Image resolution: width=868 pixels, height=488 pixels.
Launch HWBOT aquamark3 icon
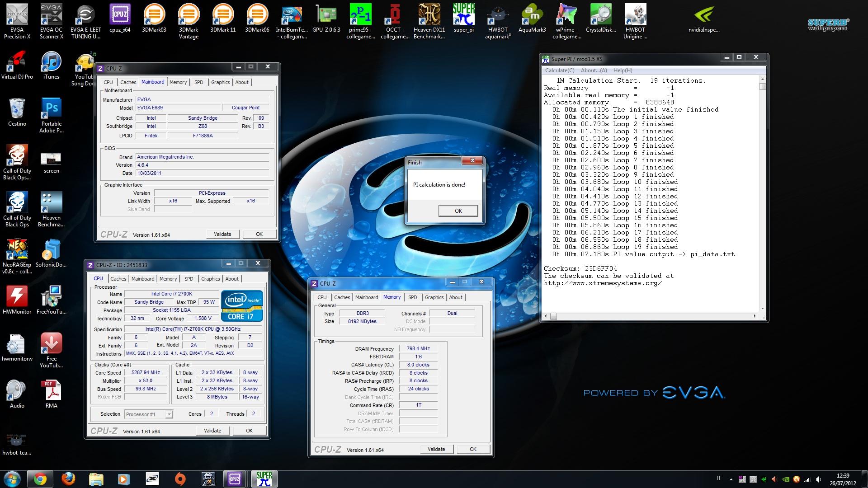498,21
